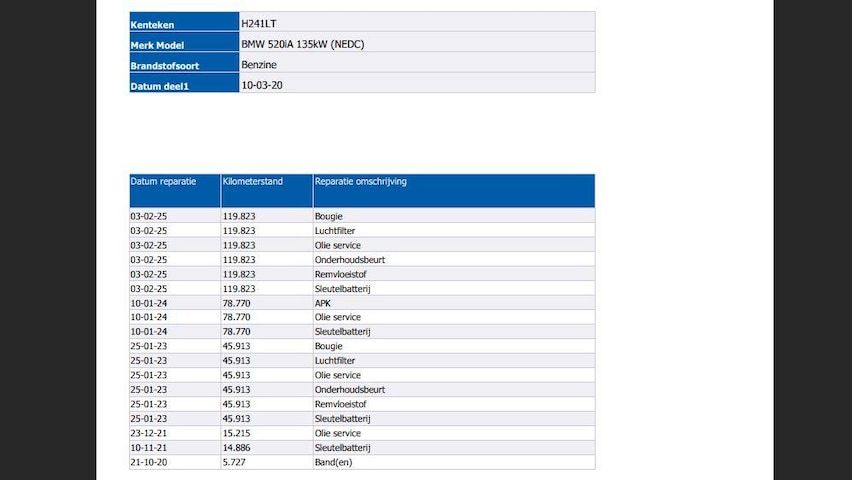The image size is (852, 480).
Task: Click the Reparatie omschrijving column header
Action: (x=454, y=191)
